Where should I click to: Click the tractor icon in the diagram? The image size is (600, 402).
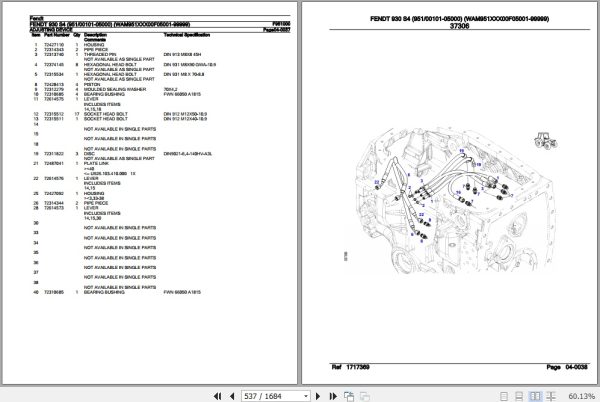point(545,140)
